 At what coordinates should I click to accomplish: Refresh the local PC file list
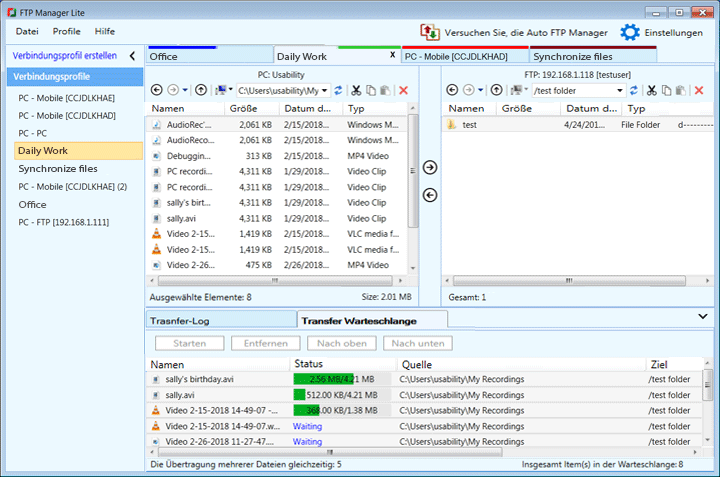point(338,90)
